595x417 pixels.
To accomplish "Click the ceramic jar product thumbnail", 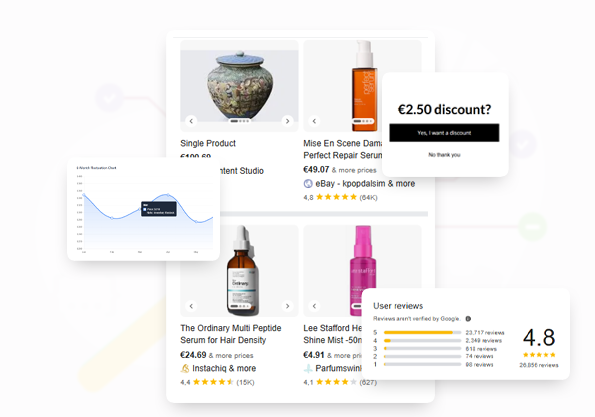I will pos(240,85).
